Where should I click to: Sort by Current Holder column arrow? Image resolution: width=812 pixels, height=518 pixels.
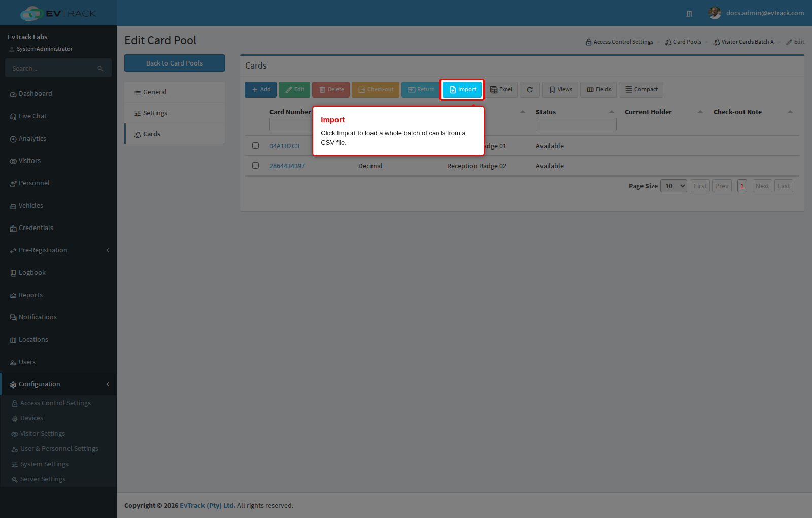point(700,112)
